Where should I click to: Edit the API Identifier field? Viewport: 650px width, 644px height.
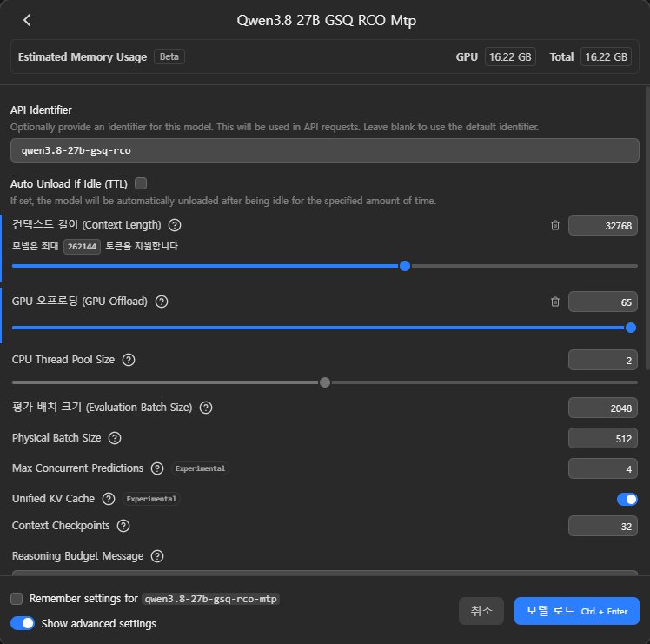point(325,150)
